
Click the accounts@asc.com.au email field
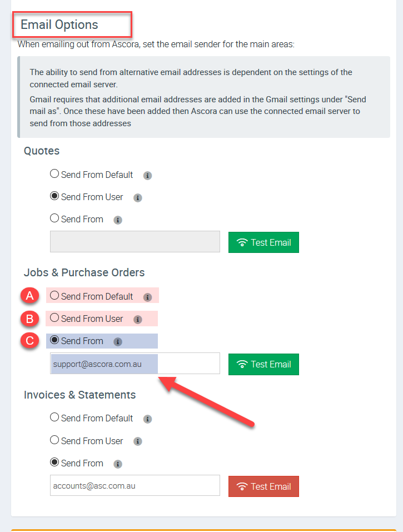[x=135, y=486]
